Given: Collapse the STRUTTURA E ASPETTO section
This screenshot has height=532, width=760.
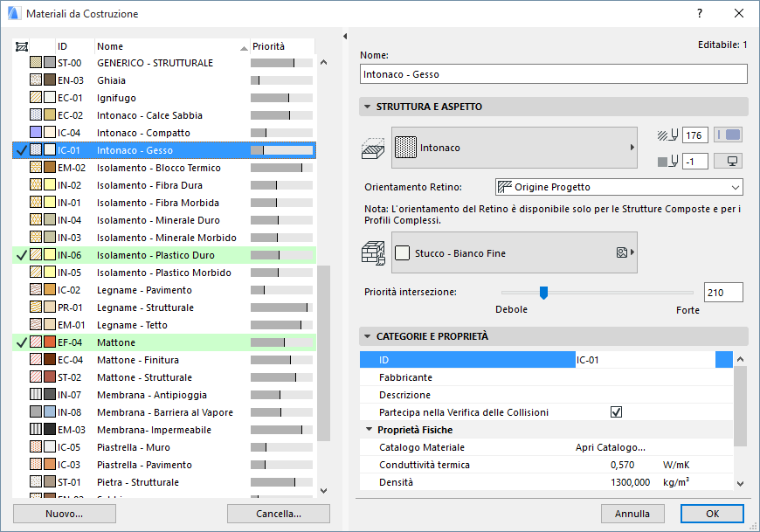Looking at the screenshot, I should coord(368,107).
